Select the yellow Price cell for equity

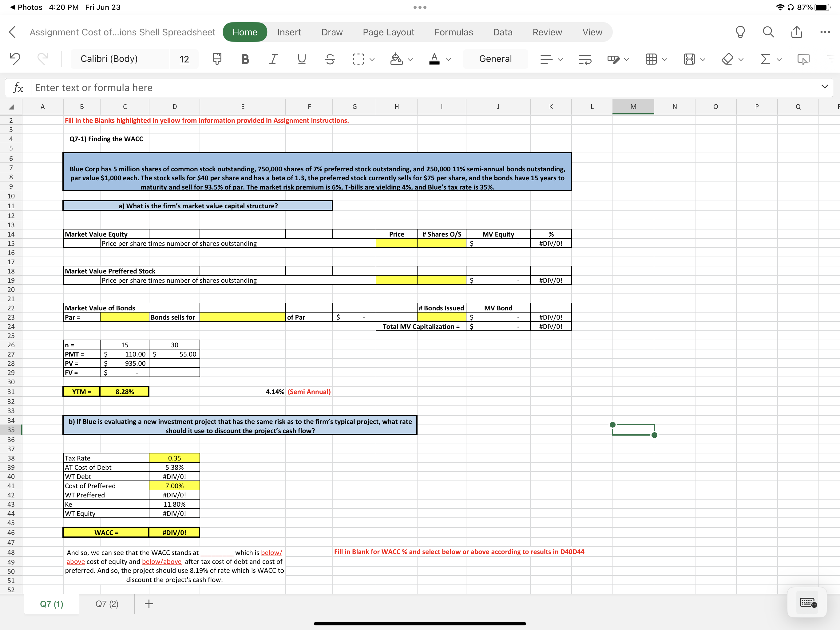click(x=396, y=243)
